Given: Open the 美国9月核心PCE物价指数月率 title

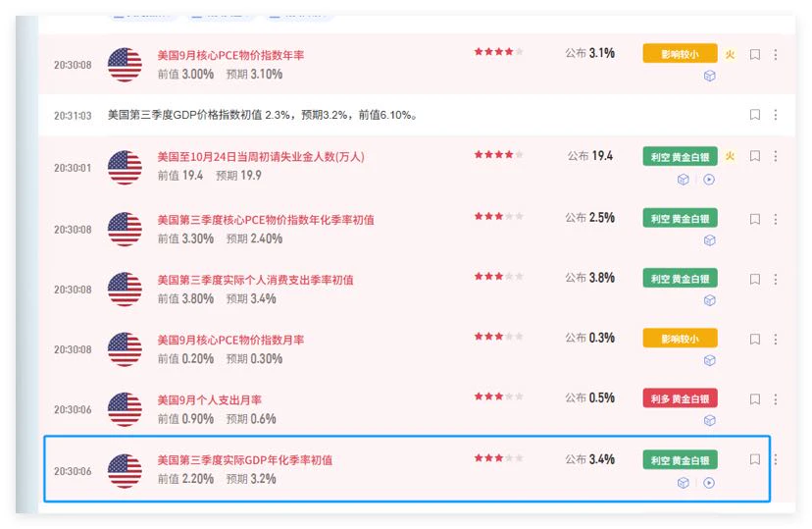Looking at the screenshot, I should (x=230, y=341).
